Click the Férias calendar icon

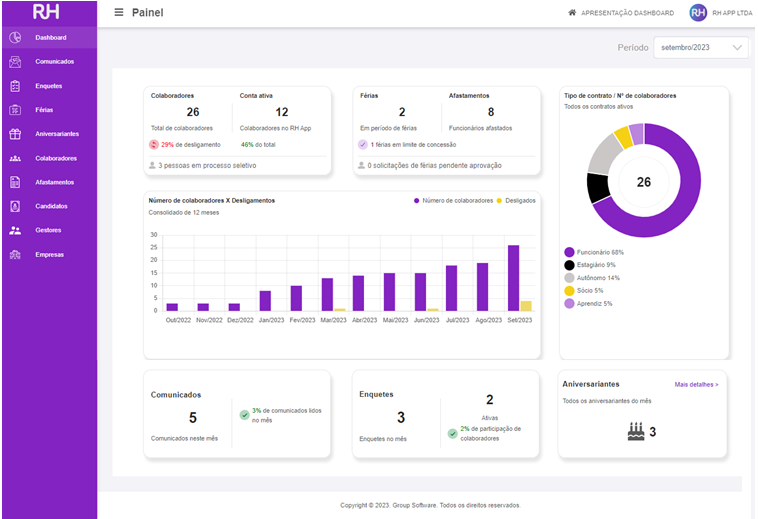click(x=15, y=110)
